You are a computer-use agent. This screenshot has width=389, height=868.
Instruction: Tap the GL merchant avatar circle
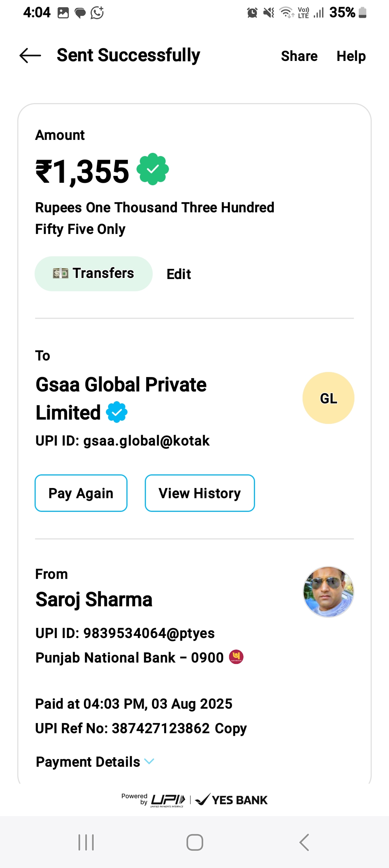pos(328,398)
